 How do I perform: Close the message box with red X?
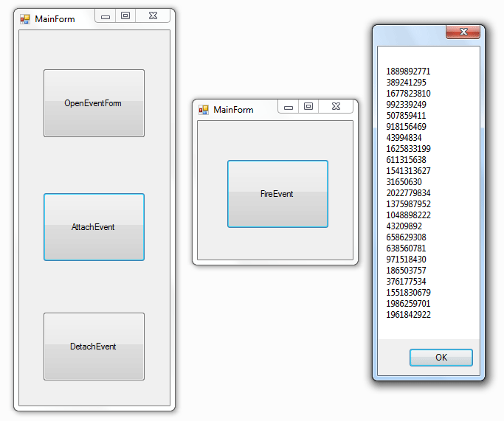click(x=463, y=32)
